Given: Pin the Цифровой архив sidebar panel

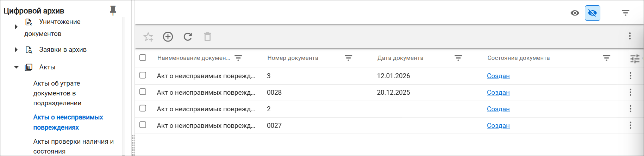Looking at the screenshot, I should click(113, 11).
